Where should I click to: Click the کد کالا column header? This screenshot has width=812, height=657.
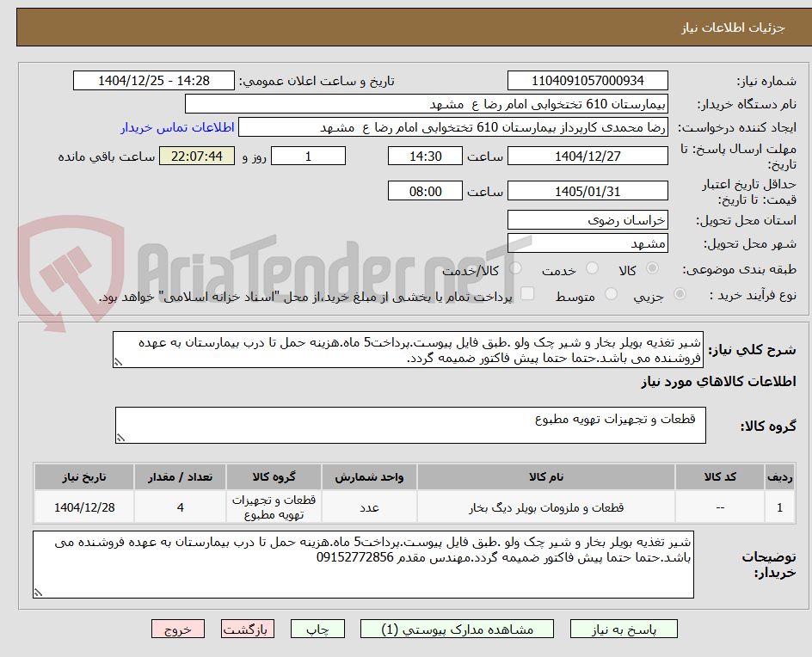click(720, 476)
